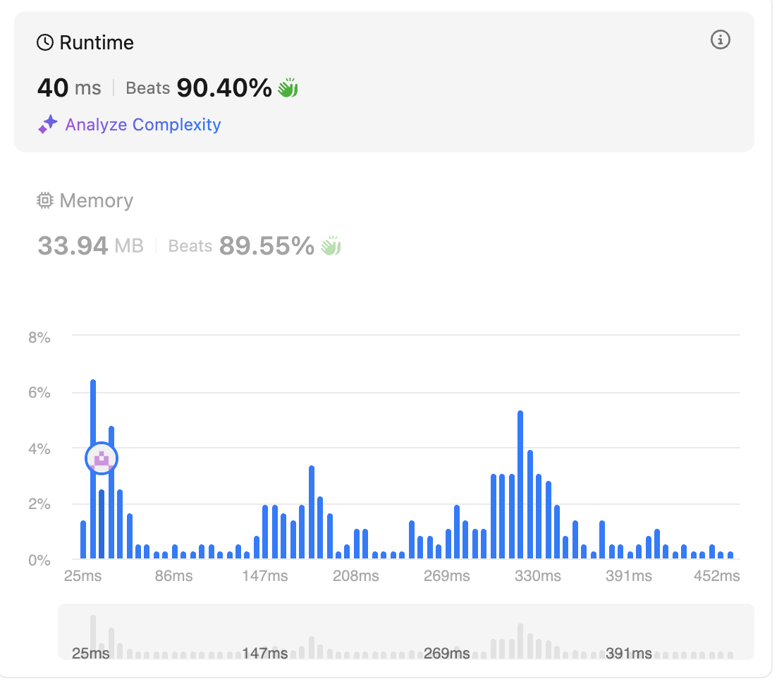Click the 147ms label in the overview strip
The image size is (784, 691).
265,654
